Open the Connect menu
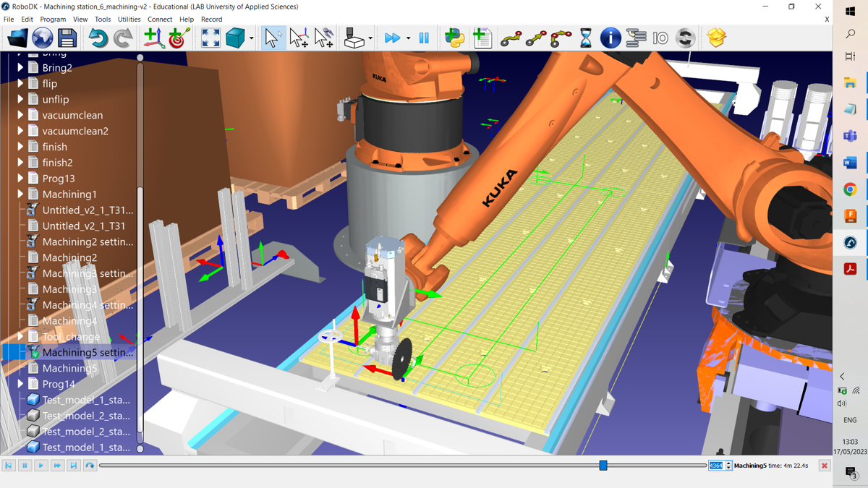Viewport: 868px width, 488px height. (160, 20)
